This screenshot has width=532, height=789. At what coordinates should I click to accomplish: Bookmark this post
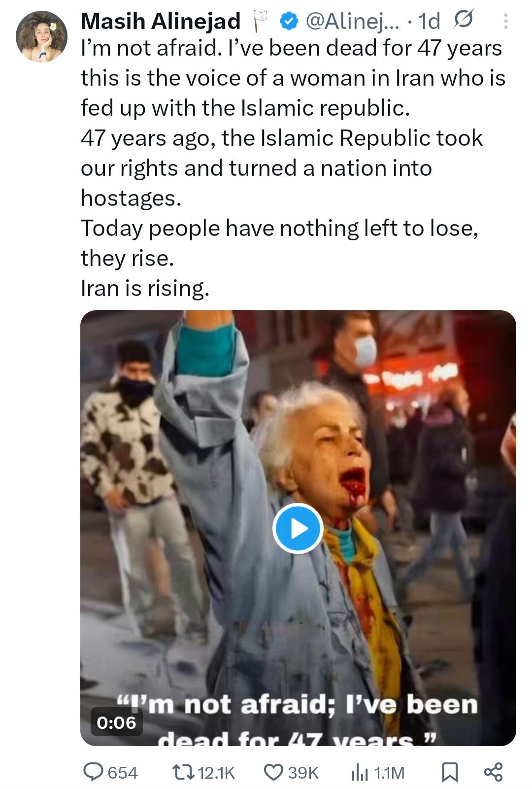(449, 772)
